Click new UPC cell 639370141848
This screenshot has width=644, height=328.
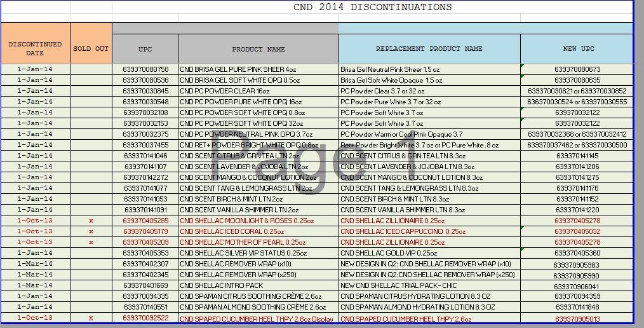(577, 307)
